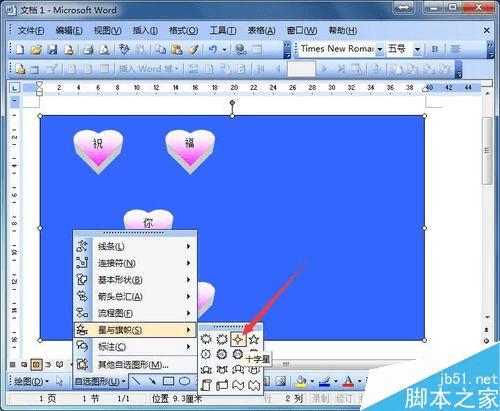Switch to Normal view button
Screen dimensions: 500x411
pos(13,364)
